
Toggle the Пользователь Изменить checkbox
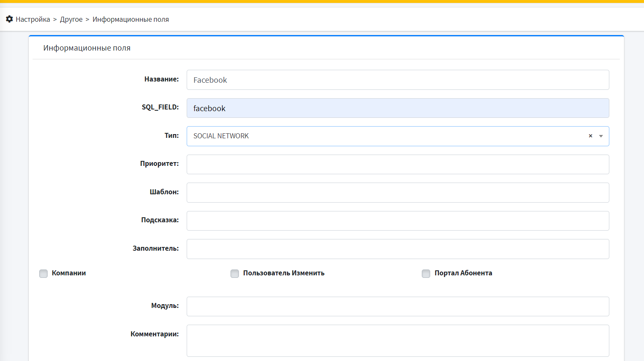point(235,274)
